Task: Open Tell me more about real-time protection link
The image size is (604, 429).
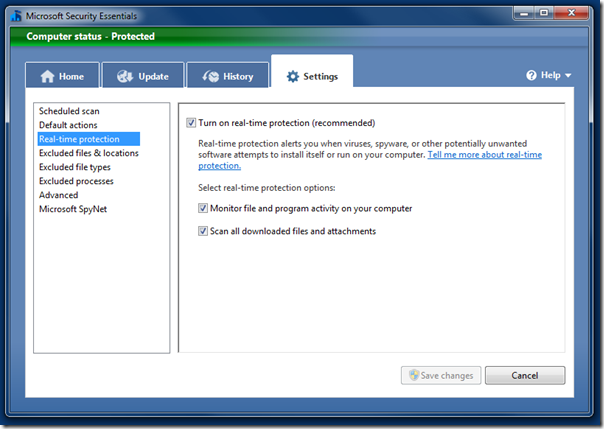Action: 485,155
